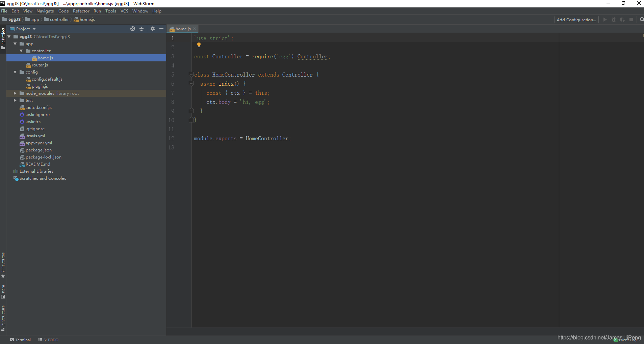Close the home.js editor tab
Image resolution: width=644 pixels, height=344 pixels.
(195, 29)
